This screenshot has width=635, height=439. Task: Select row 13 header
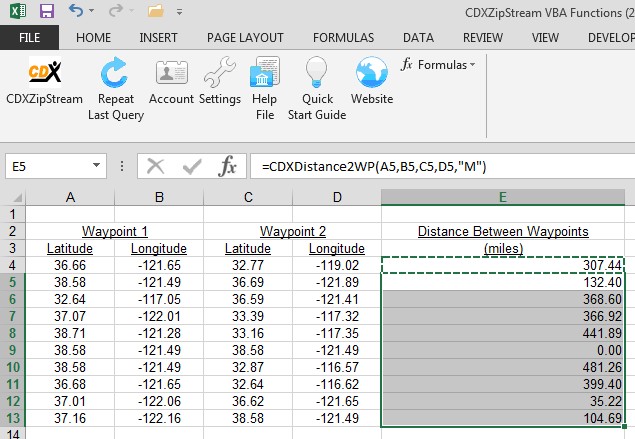tap(13, 418)
